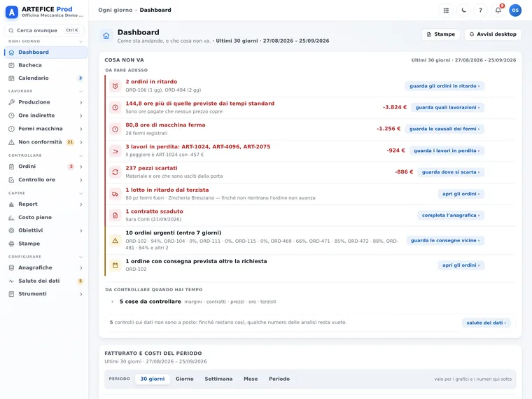Collapse the LAVORARE section
Image resolution: width=532 pixels, height=399 pixels.
pos(80,91)
